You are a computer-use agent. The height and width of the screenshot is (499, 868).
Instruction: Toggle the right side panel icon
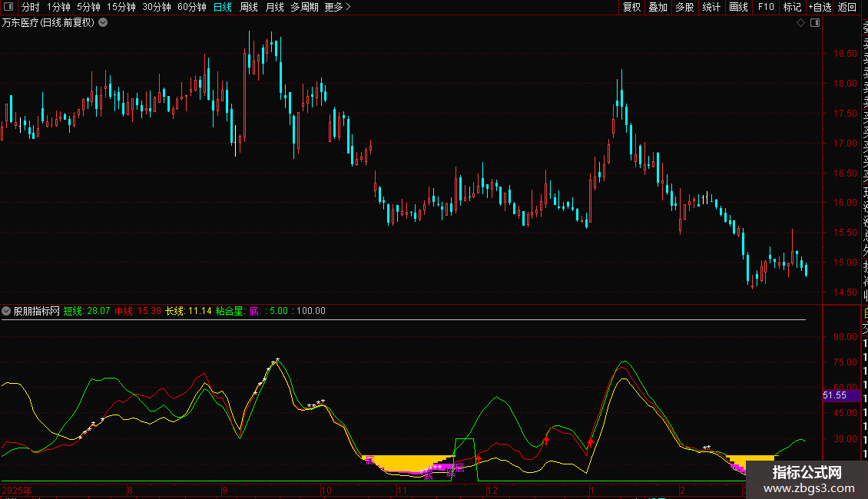(815, 23)
